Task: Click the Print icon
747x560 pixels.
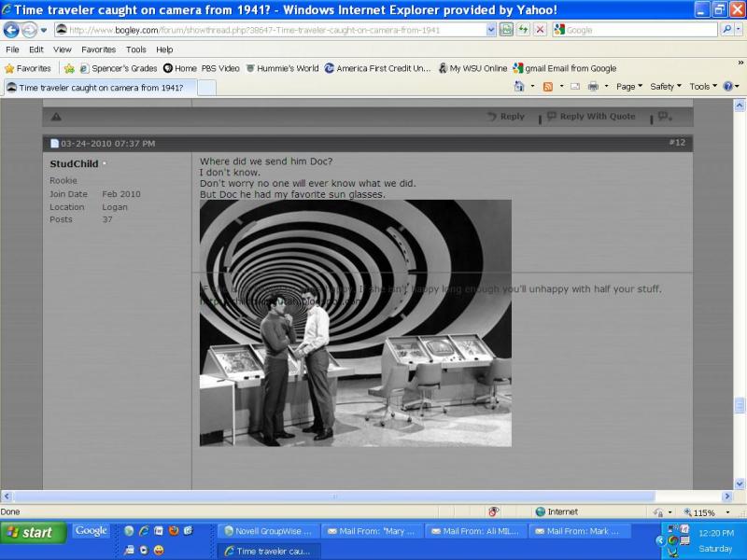Action: [593, 87]
